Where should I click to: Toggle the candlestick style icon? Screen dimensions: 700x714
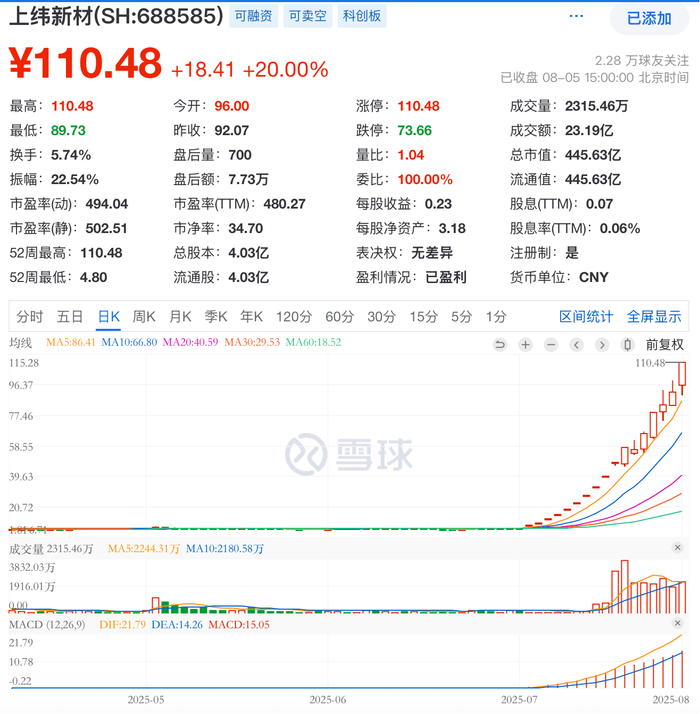coord(627,345)
